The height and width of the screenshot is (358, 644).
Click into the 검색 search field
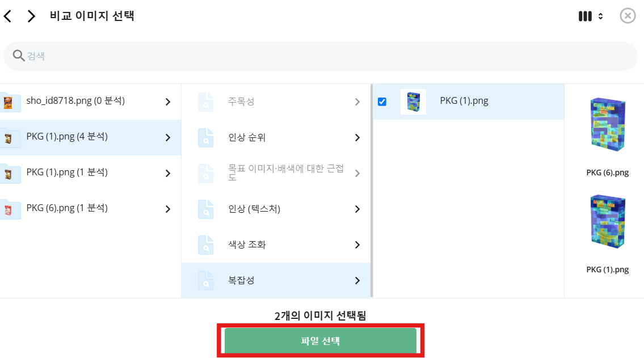click(x=321, y=56)
